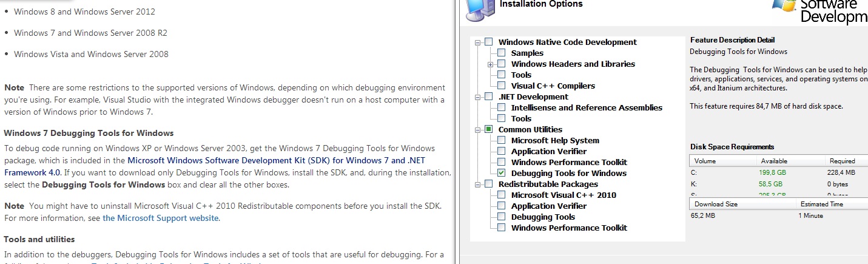Select the '0 bytes' required value for K:
Screen dimensions: 868x264
point(839,183)
